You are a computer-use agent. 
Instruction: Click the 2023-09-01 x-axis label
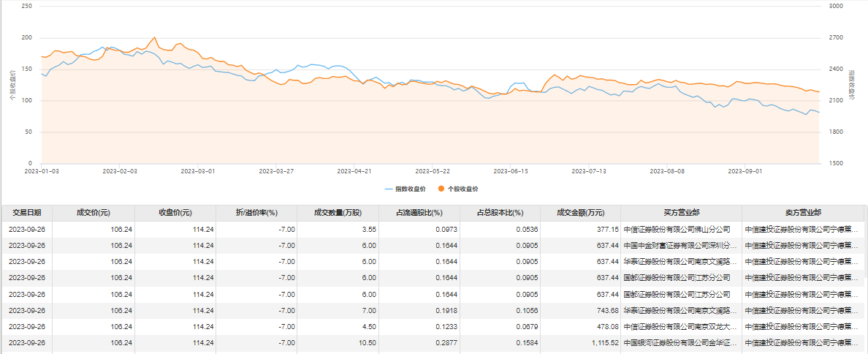[745, 171]
